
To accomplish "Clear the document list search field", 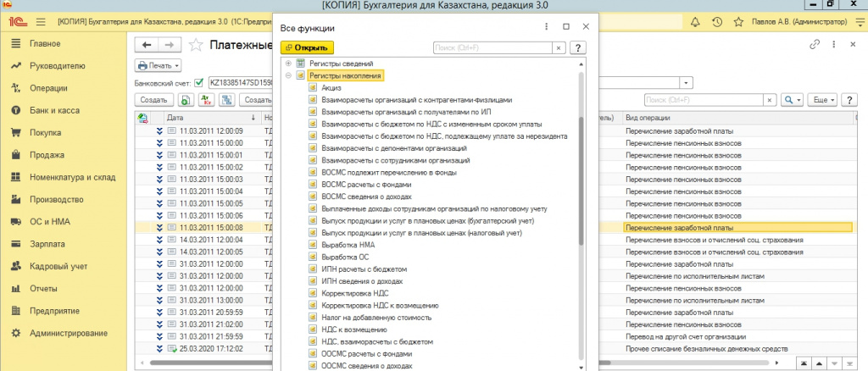I will coord(770,100).
